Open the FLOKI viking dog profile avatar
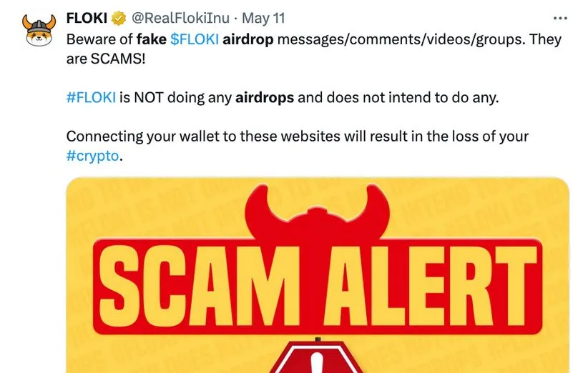The width and height of the screenshot is (588, 373). click(x=39, y=30)
